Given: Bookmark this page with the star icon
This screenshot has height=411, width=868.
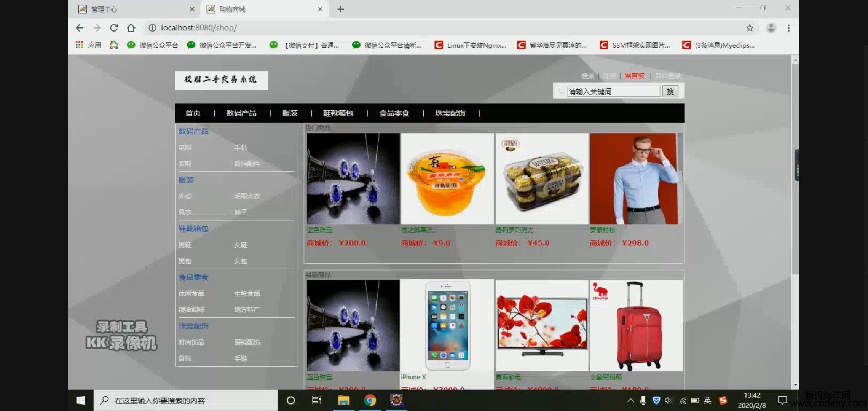Looking at the screenshot, I should (750, 28).
